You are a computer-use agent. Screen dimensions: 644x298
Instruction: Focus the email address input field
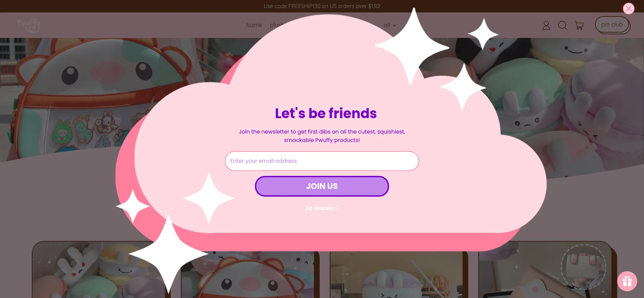[x=322, y=161]
